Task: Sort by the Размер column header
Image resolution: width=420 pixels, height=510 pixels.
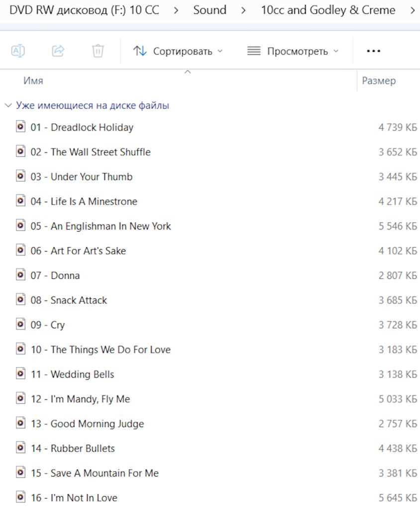Action: click(x=379, y=81)
